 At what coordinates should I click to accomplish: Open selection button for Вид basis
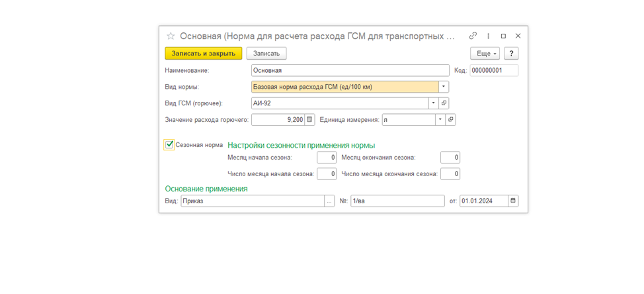pyautogui.click(x=329, y=201)
